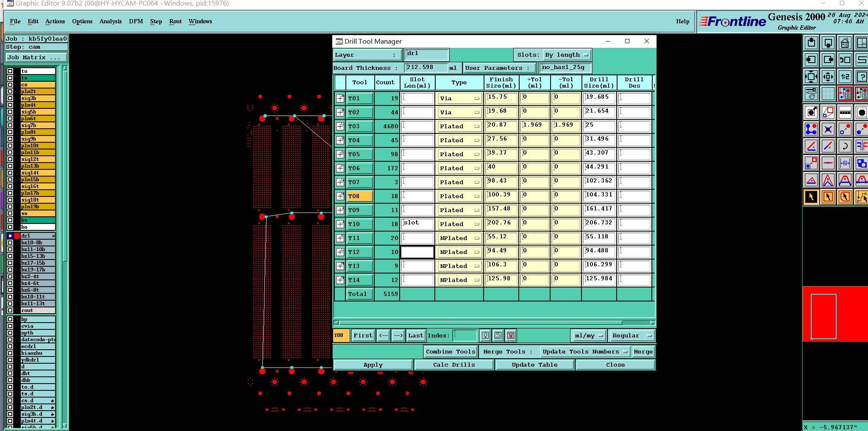
Task: Click the previous zoom icon
Action: pyautogui.click(x=845, y=60)
